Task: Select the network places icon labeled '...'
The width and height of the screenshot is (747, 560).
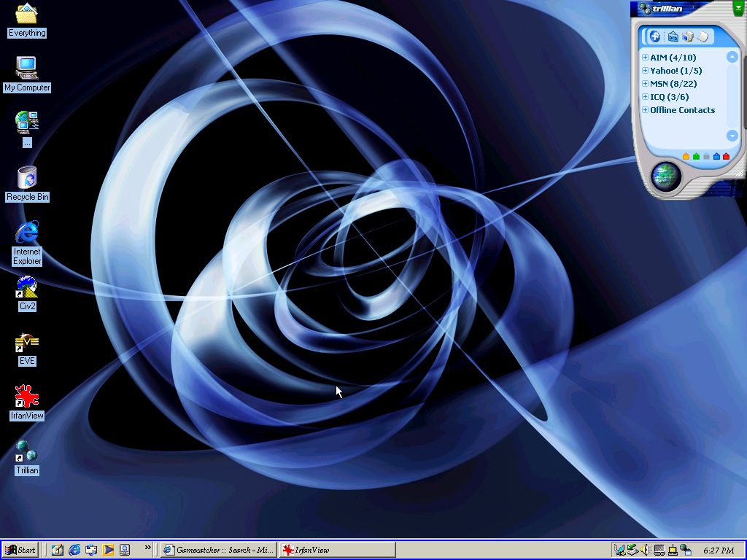Action: (27, 129)
